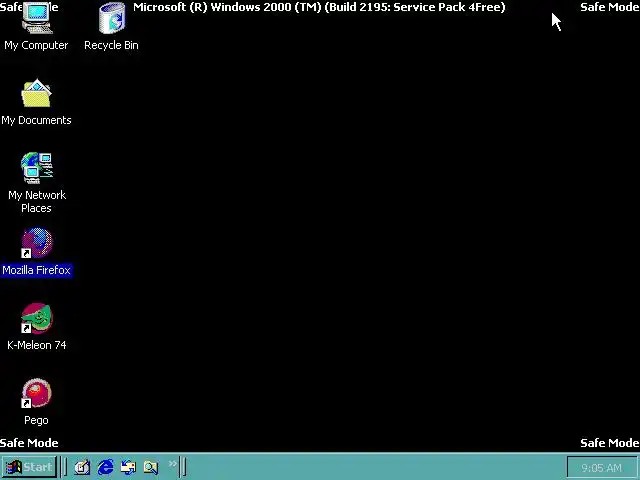Click the magnifier folder quick launch icon
The image size is (640, 480).
[151, 467]
